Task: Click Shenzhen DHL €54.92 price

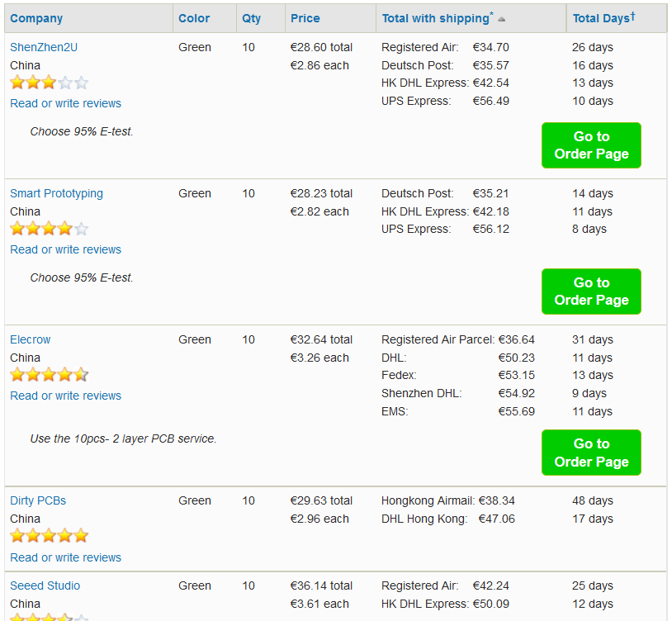Action: [x=517, y=393]
